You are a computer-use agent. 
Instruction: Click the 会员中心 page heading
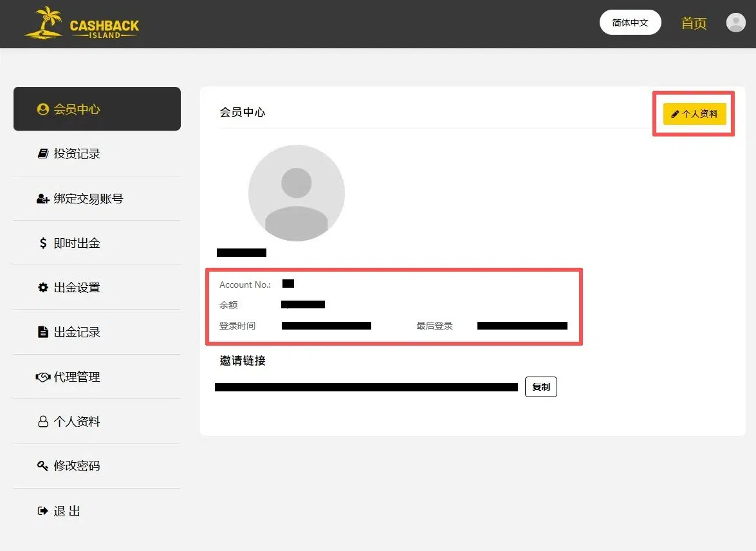click(243, 113)
